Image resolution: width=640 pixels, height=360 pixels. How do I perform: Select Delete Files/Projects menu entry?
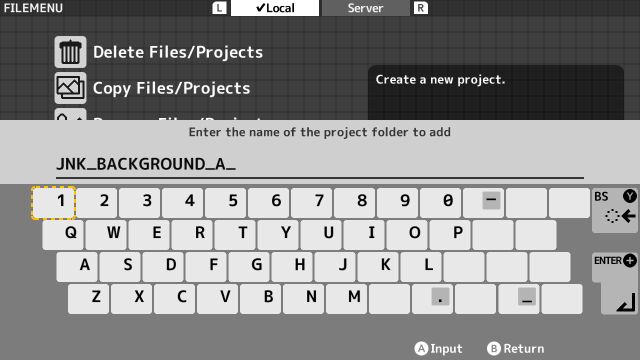click(x=178, y=52)
